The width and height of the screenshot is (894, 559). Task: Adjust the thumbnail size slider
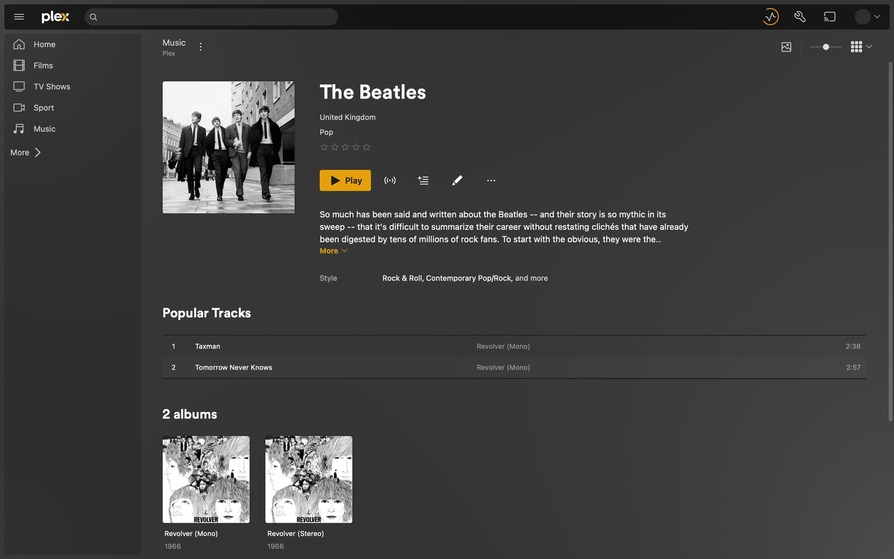826,47
